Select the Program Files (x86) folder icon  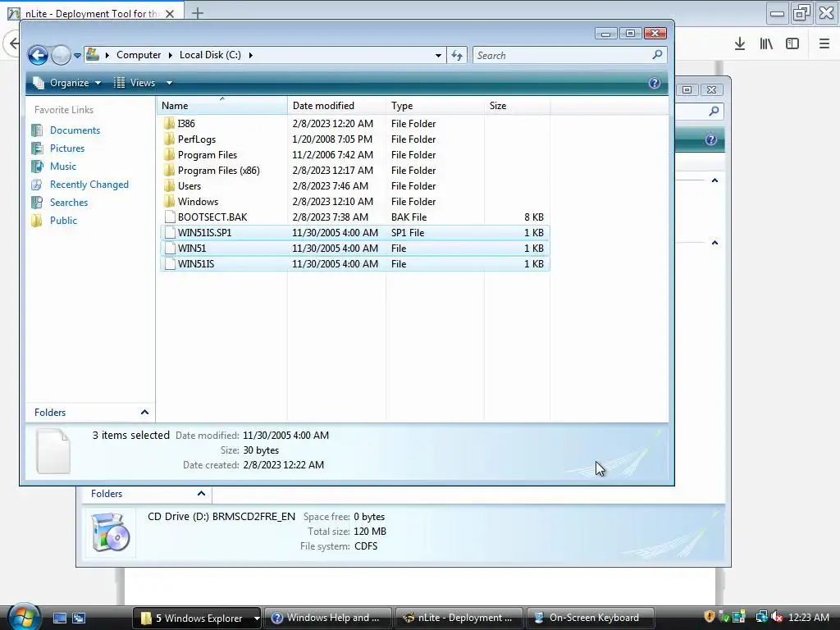coord(169,170)
